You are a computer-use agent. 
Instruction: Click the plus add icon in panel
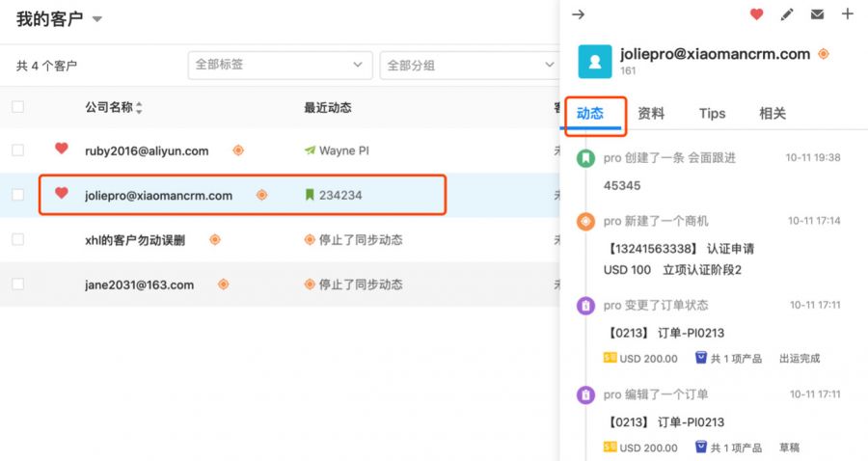848,14
